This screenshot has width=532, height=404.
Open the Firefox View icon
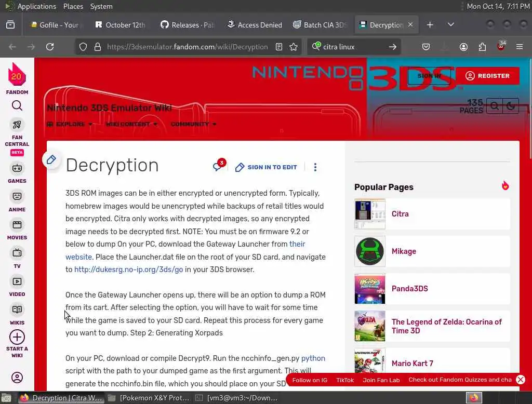pos(10,25)
